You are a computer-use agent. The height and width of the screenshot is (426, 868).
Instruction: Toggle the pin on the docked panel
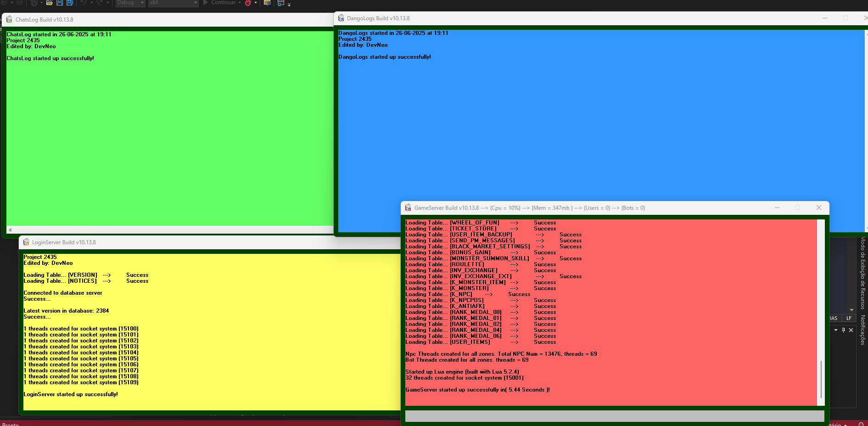tap(843, 330)
